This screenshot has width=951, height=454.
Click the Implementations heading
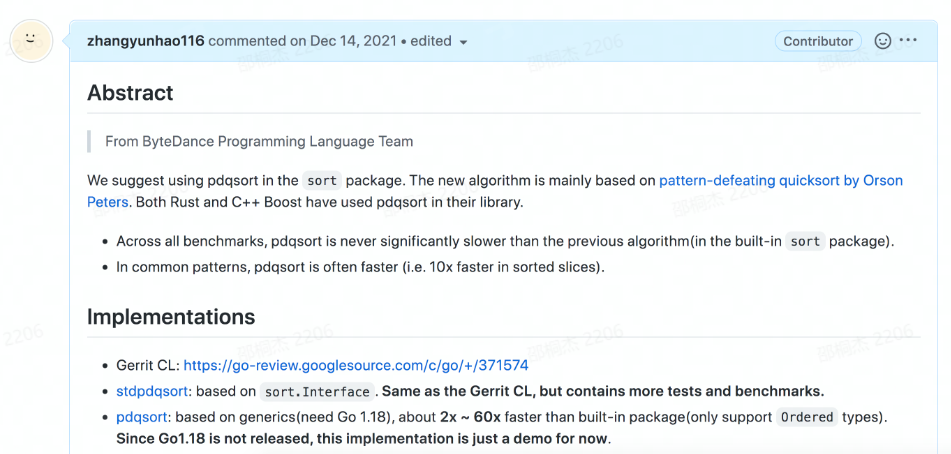click(x=171, y=317)
